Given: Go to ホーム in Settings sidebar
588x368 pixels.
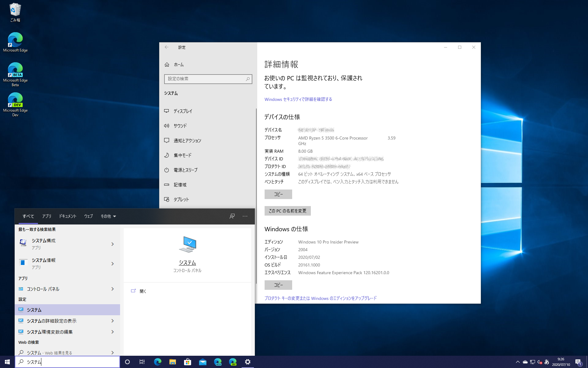Looking at the screenshot, I should point(208,64).
